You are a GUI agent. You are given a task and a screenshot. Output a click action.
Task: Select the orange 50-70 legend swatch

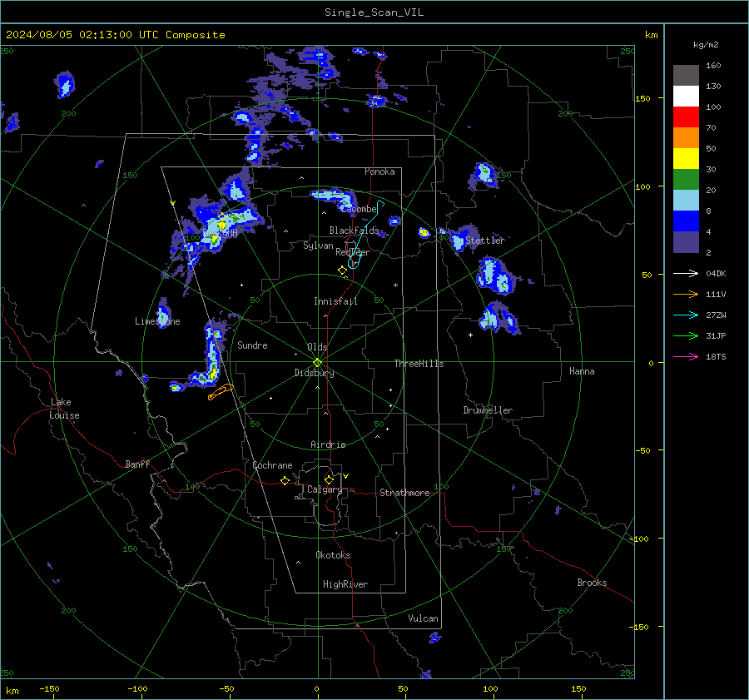[x=686, y=137]
